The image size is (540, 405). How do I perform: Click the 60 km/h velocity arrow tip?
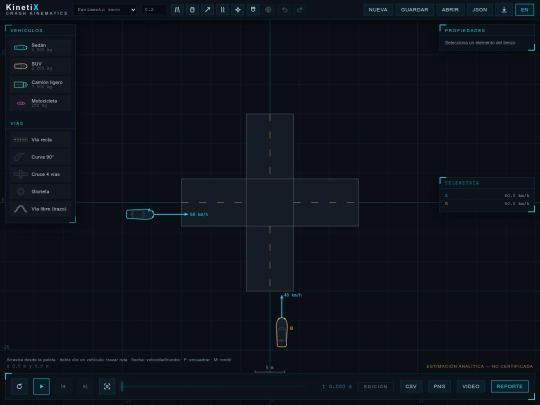(186, 214)
